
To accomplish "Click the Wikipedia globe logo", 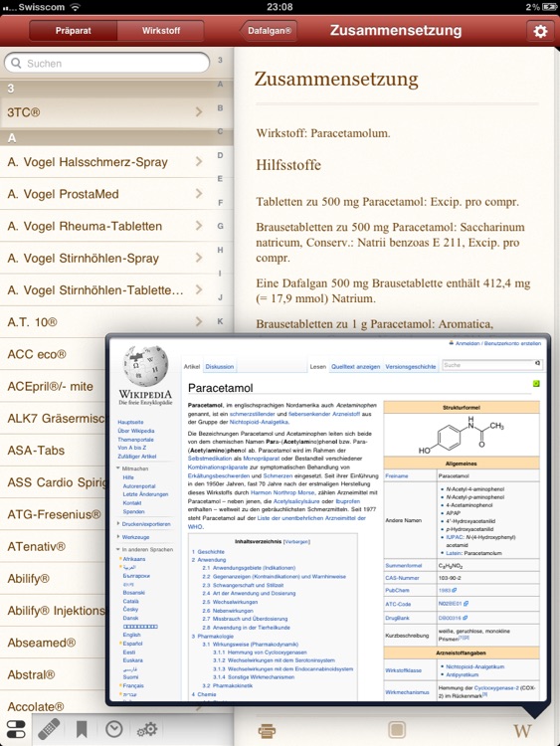I will tap(145, 366).
